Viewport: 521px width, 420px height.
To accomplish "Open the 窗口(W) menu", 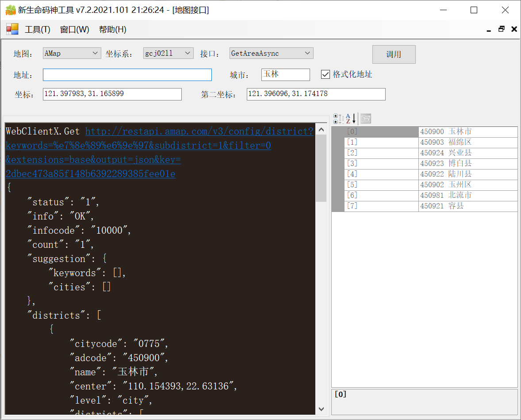I will 74,30.
